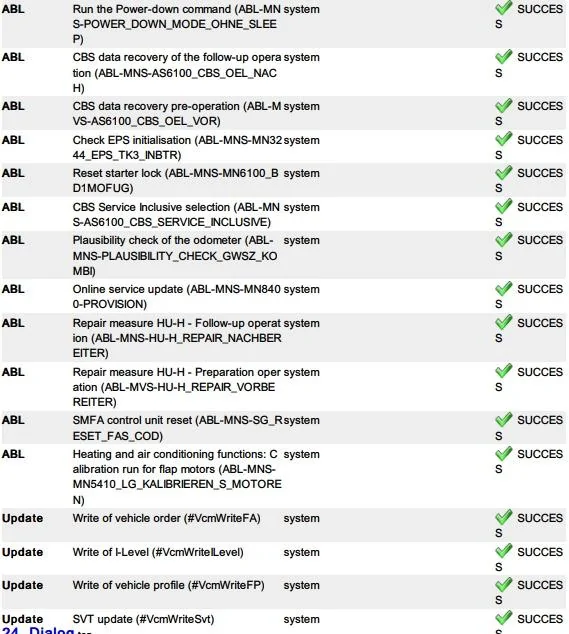
Task: Click checkmark for Write of vehicle order
Action: [503, 517]
